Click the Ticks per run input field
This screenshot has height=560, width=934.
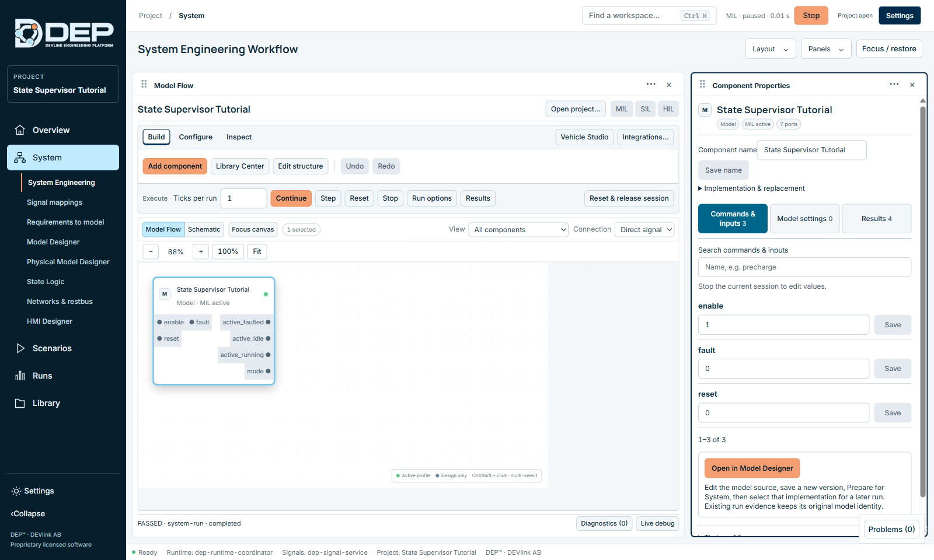[x=244, y=198]
